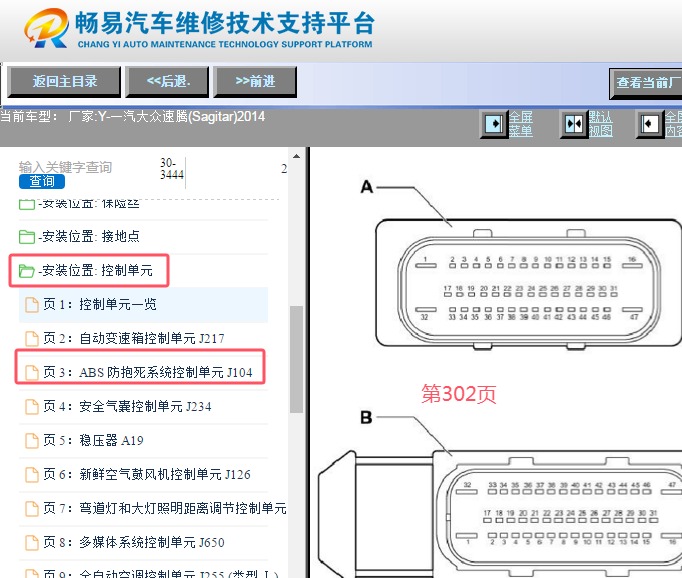Image resolution: width=682 pixels, height=578 pixels.
Task: Go forward with the >>前进 button
Action: coord(255,81)
